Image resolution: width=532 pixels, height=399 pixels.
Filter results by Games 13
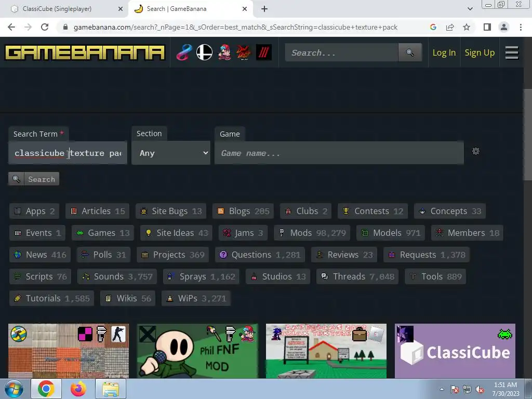click(x=103, y=233)
